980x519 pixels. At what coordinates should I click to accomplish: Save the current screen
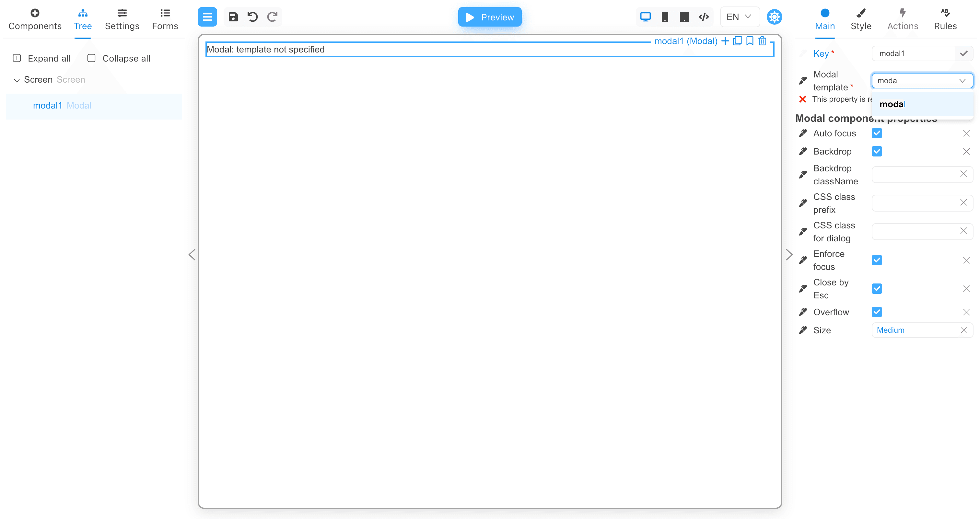[233, 17]
